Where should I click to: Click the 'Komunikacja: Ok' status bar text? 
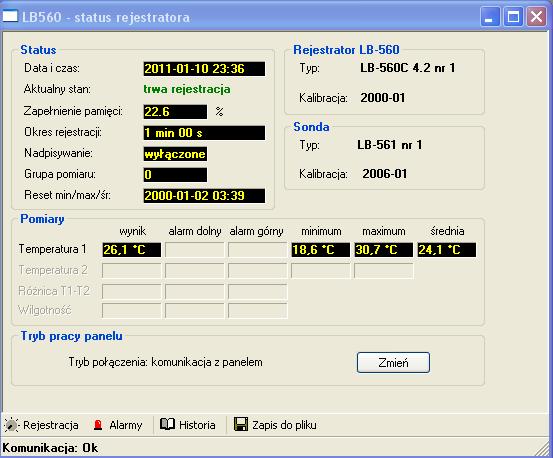pos(50,448)
